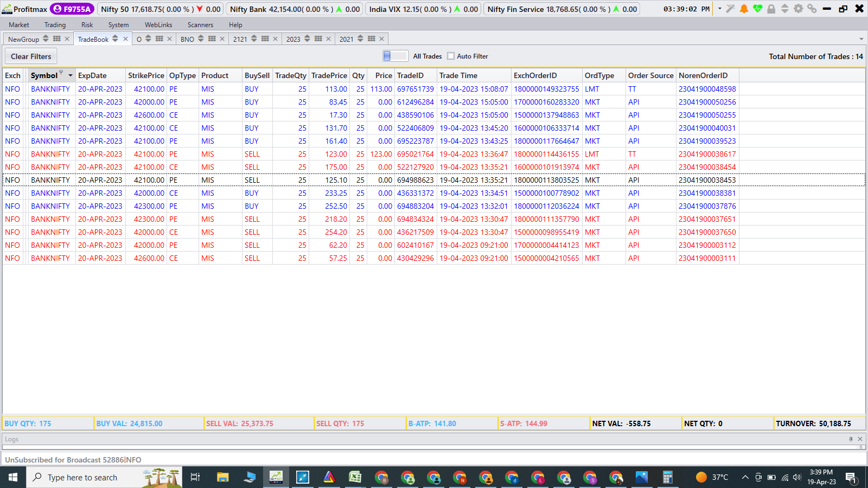The width and height of the screenshot is (868, 488).
Task: Expand the title bar ticker dropdown arrow
Action: 720,9
